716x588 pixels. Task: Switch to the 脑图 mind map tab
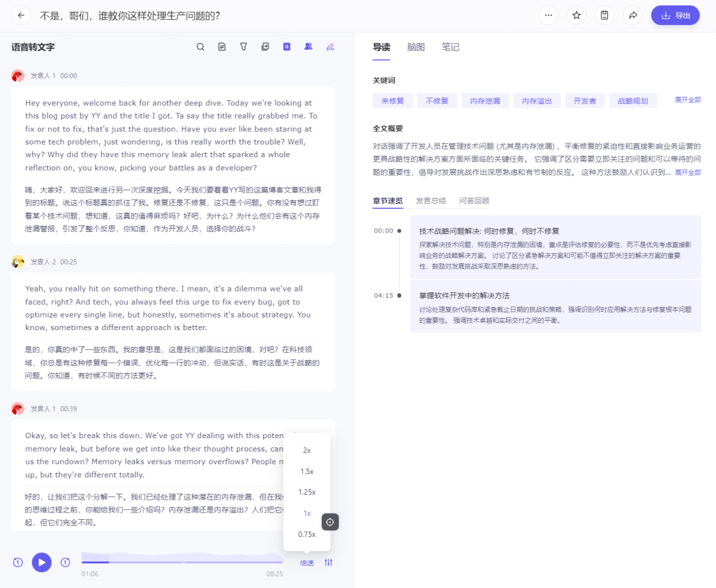click(416, 47)
